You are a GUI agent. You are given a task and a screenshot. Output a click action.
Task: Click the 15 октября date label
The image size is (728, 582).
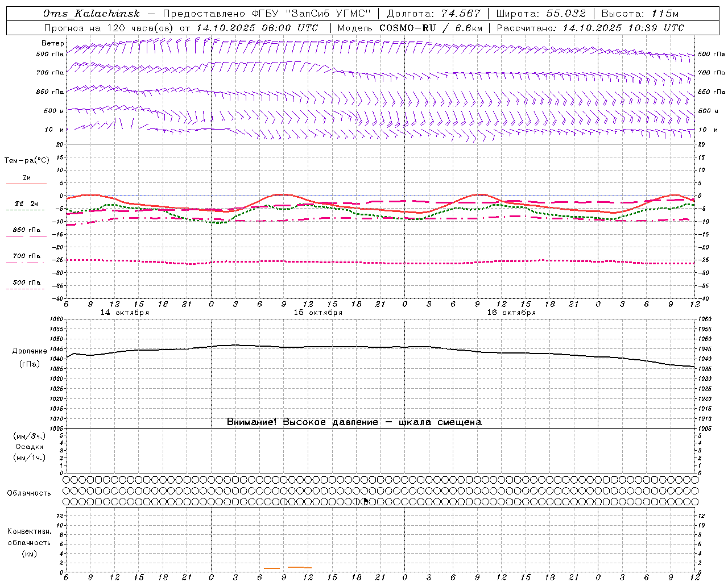[318, 313]
